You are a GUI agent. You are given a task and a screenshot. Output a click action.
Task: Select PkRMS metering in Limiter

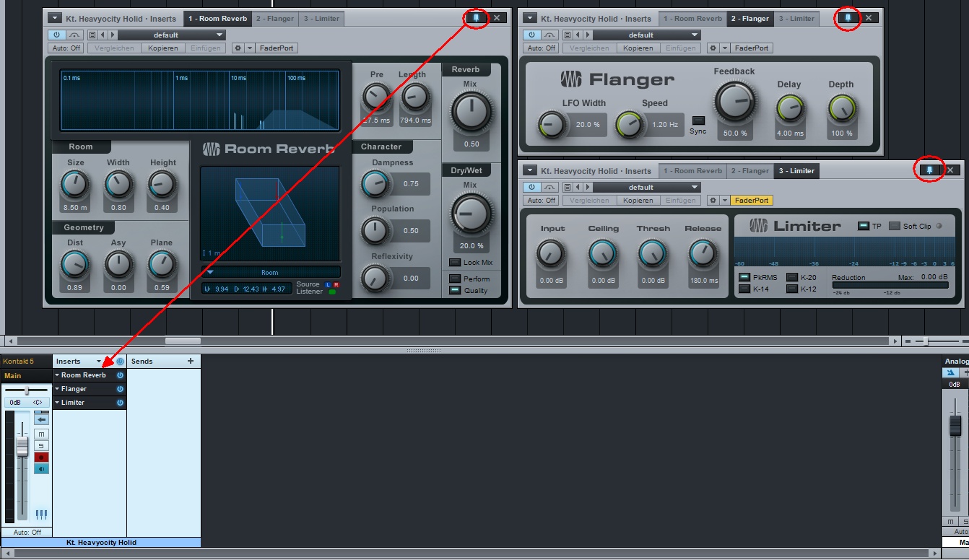click(x=744, y=277)
